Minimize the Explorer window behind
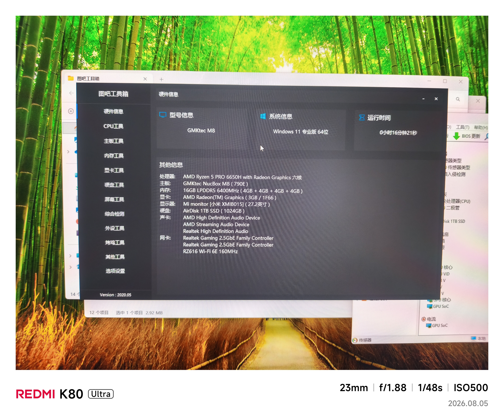 coord(429,81)
